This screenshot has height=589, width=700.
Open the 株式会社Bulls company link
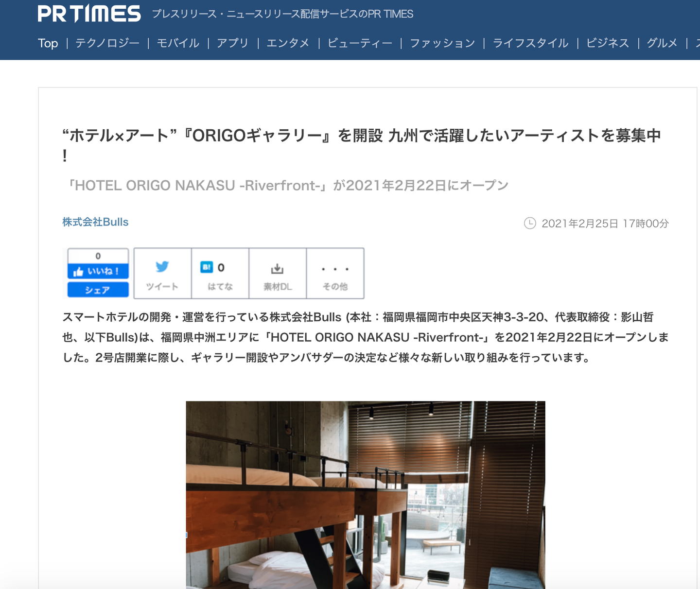coord(95,222)
